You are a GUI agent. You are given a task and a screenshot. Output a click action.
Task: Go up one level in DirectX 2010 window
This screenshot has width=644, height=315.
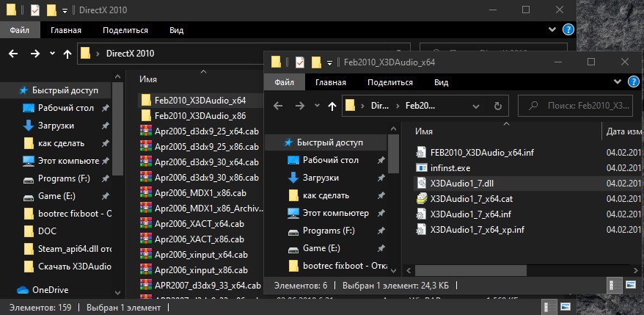(x=67, y=54)
